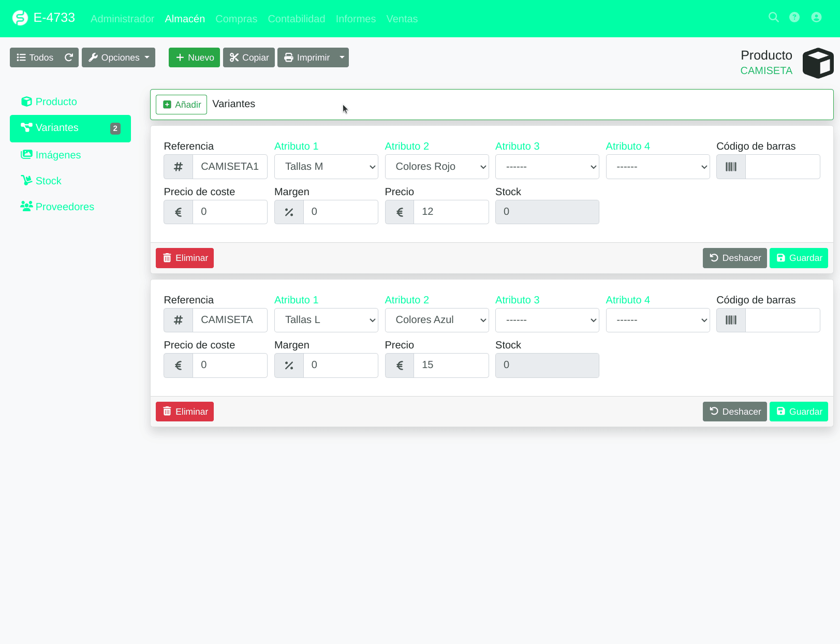Image resolution: width=840 pixels, height=644 pixels.
Task: Open the Ventas menu
Action: pyautogui.click(x=402, y=19)
